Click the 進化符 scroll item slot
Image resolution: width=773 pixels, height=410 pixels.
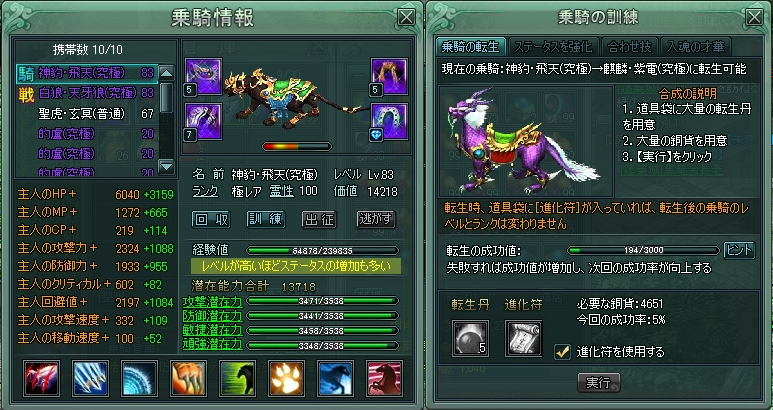[524, 338]
